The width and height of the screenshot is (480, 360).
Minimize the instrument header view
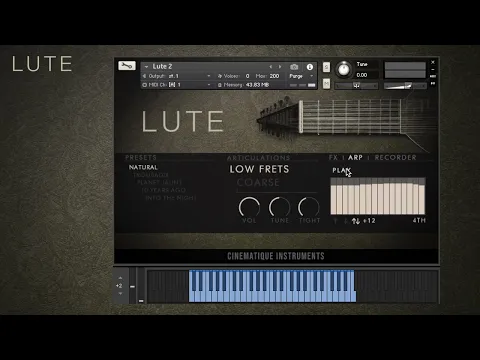click(x=433, y=70)
